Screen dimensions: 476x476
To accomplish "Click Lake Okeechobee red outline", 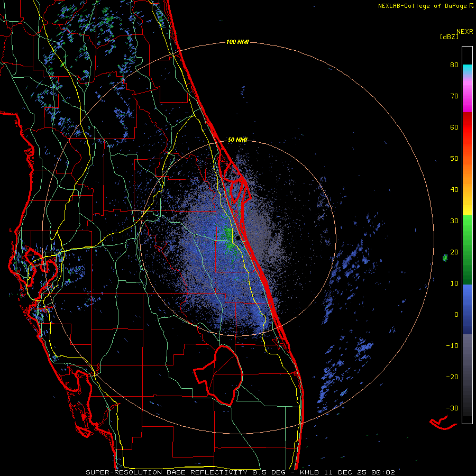I will (x=218, y=375).
